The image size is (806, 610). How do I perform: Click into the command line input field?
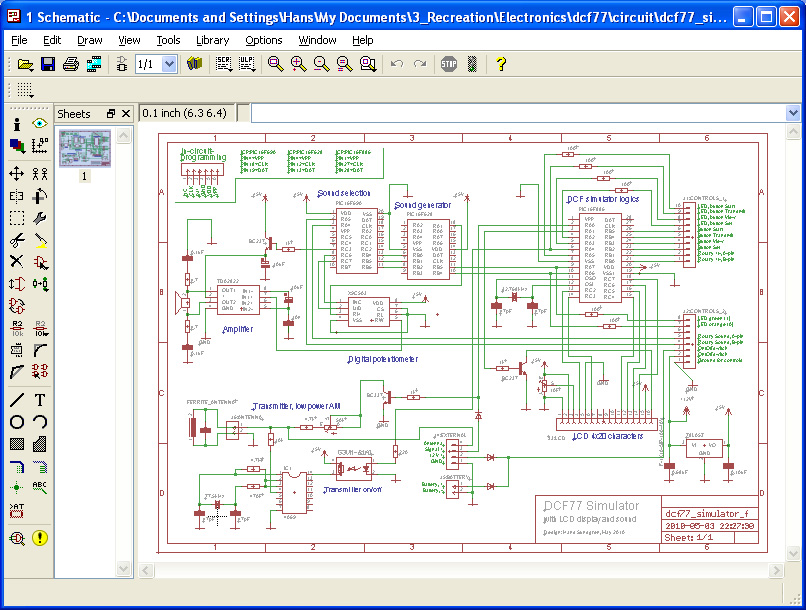pos(518,113)
